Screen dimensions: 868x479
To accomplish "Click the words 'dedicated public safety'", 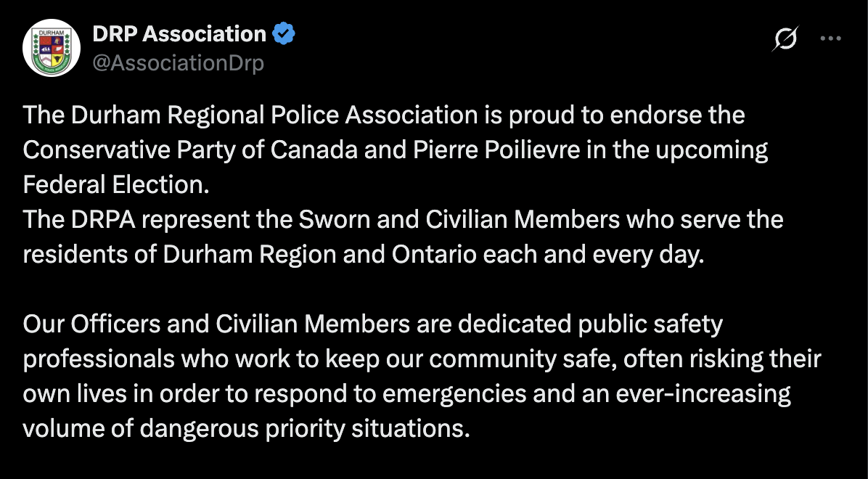I will pos(590,324).
